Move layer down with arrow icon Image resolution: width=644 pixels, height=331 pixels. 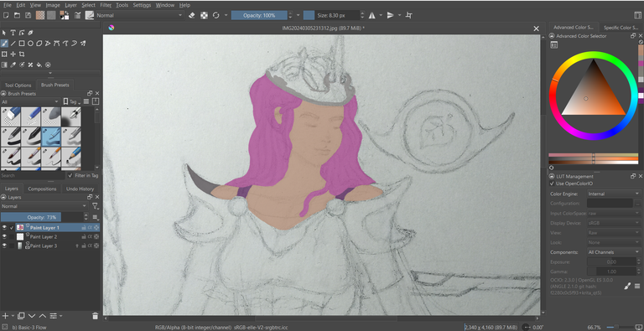tap(33, 316)
